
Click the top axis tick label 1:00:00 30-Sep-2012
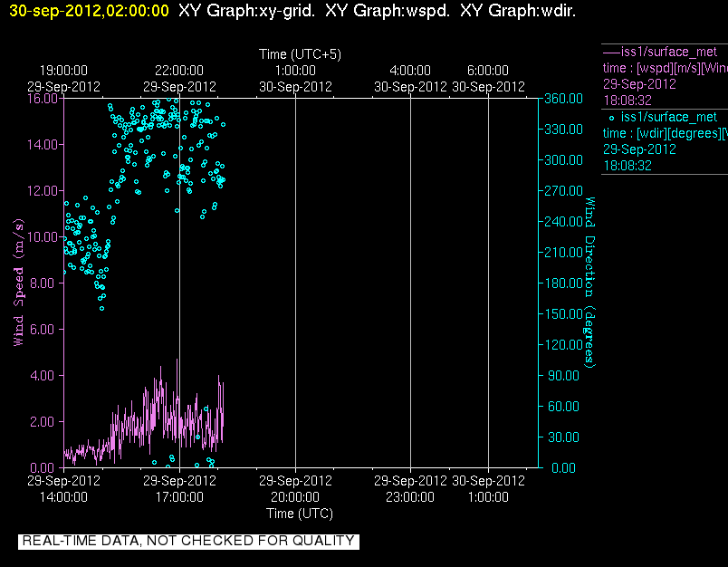pos(295,79)
